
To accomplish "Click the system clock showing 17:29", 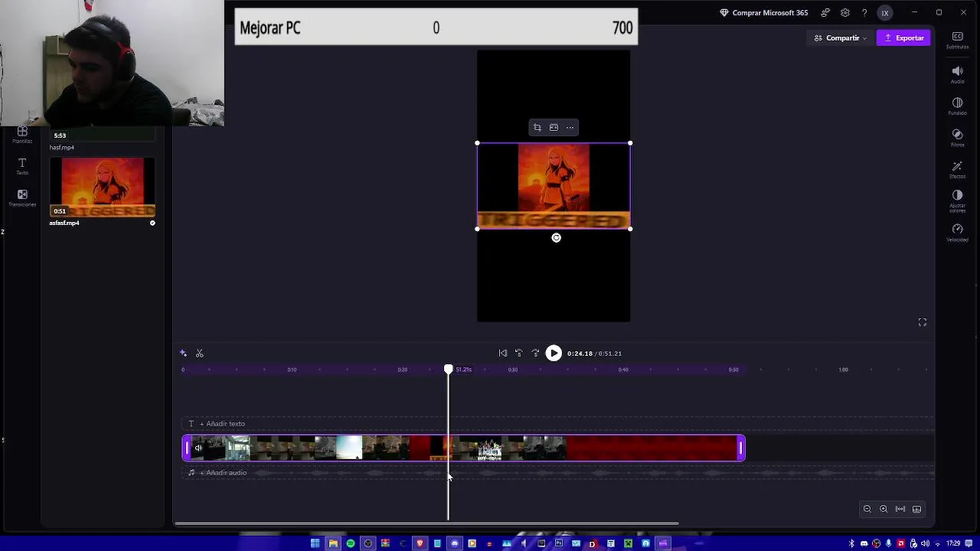I will [953, 543].
